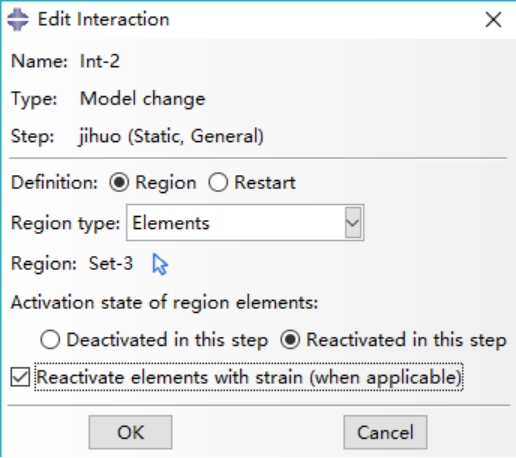Toggle Reactivate elements with strain checkbox
Viewport: 516px width, 458px height.
point(20,377)
